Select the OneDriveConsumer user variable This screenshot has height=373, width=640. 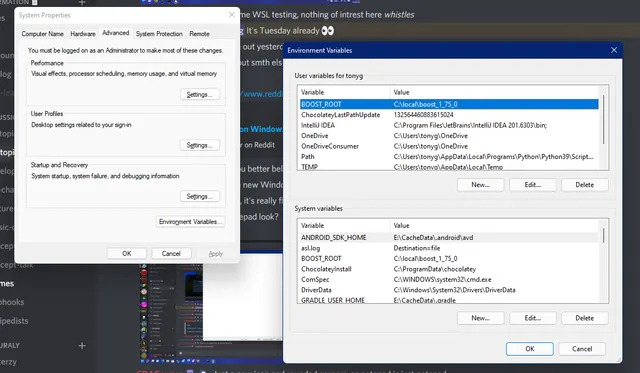449,146
